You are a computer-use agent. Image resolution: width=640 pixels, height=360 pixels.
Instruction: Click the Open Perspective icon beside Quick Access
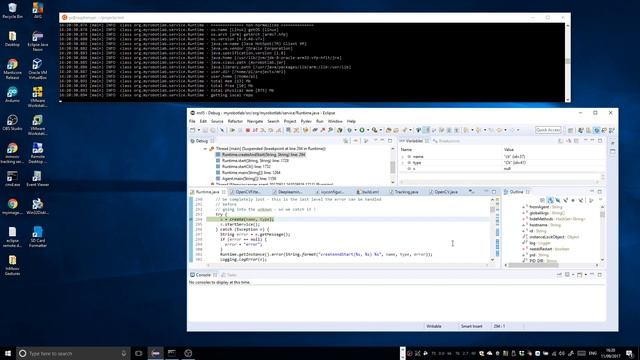coord(570,130)
